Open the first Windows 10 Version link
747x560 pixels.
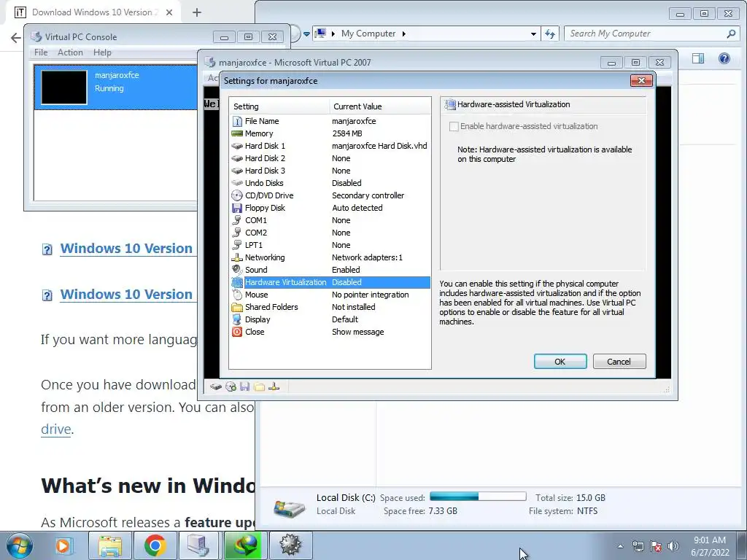(126, 248)
